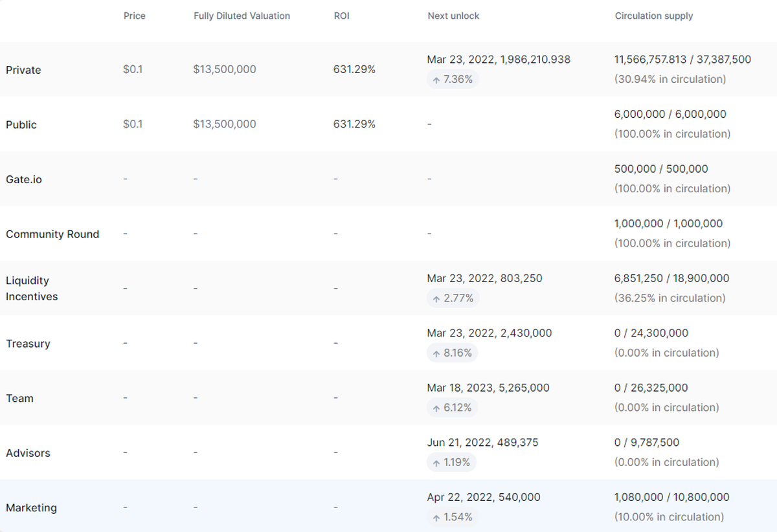This screenshot has height=532, width=777.
Task: Click the Fully Diluted Valuation column header
Action: (242, 16)
